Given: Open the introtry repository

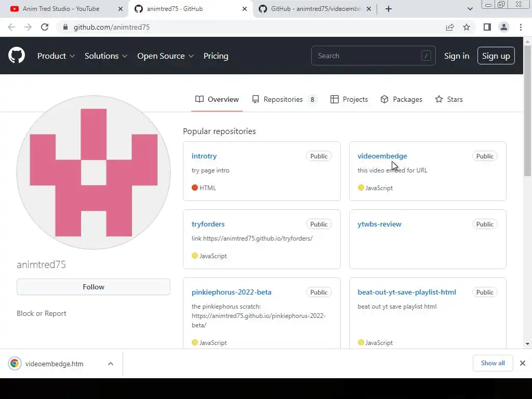Looking at the screenshot, I should [204, 156].
